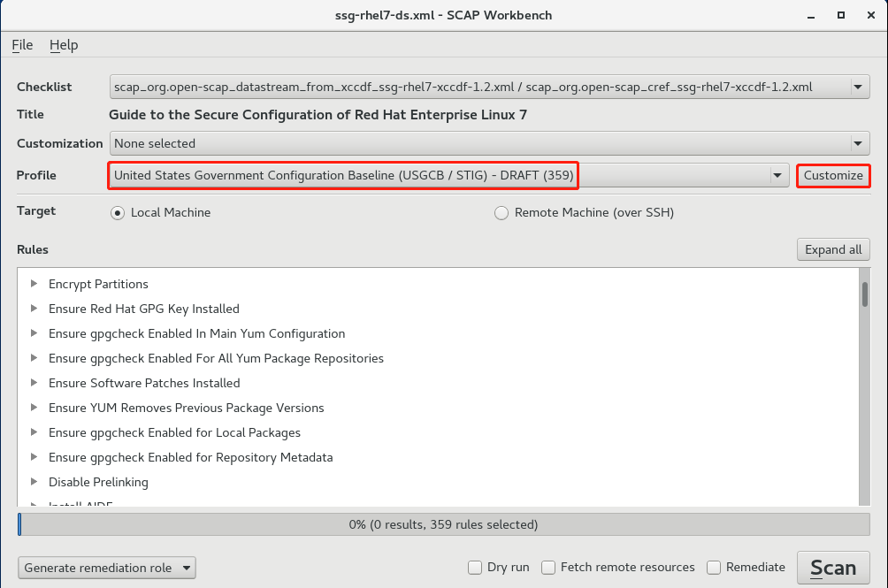Image resolution: width=888 pixels, height=588 pixels.
Task: Start the scan with Scan button
Action: point(833,568)
